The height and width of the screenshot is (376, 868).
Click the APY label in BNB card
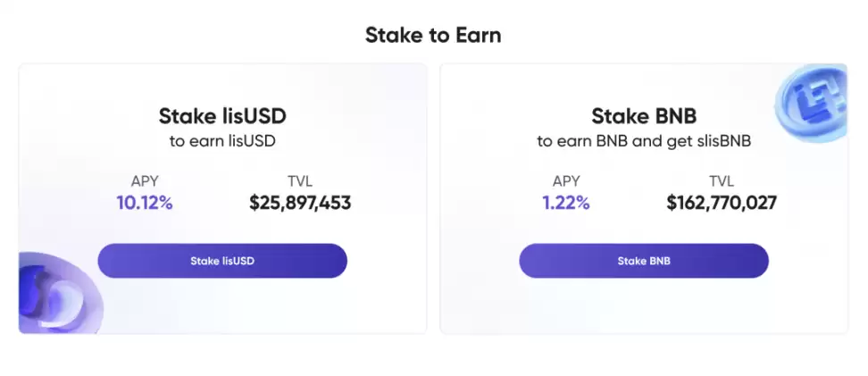point(566,181)
